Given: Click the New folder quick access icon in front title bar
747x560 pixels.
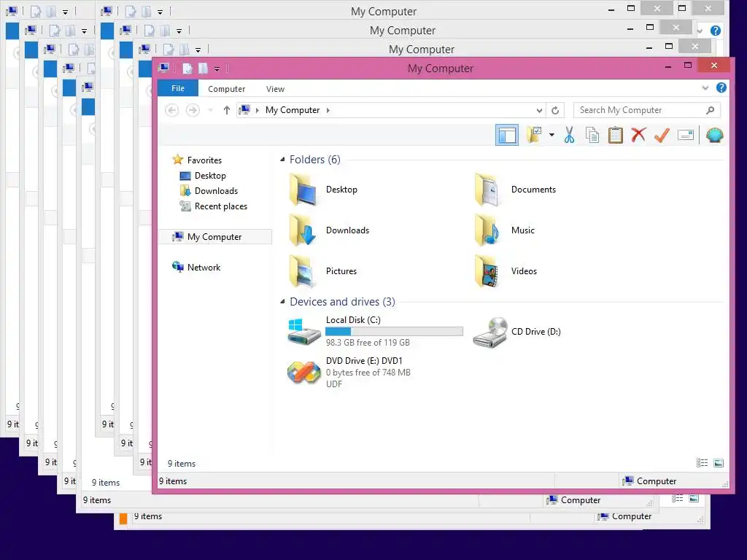Looking at the screenshot, I should (x=203, y=69).
